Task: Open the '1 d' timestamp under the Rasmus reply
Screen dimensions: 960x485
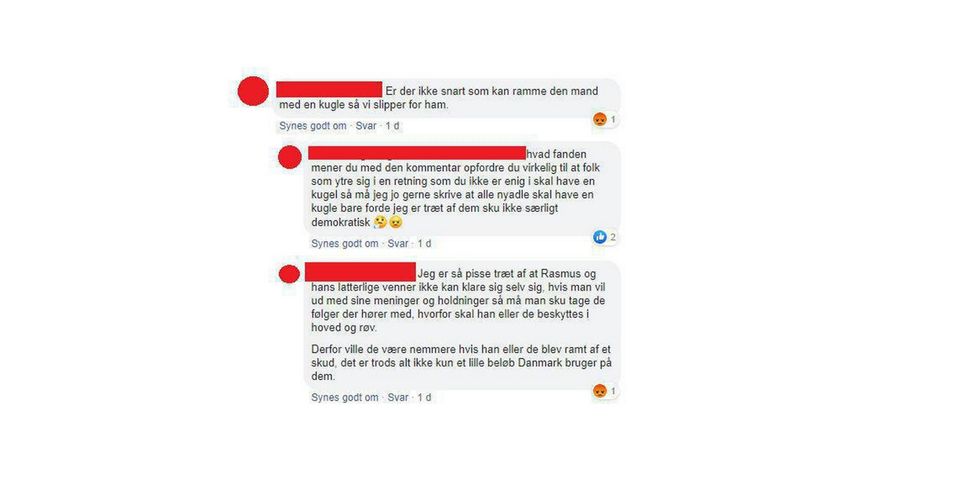Action: [x=424, y=397]
